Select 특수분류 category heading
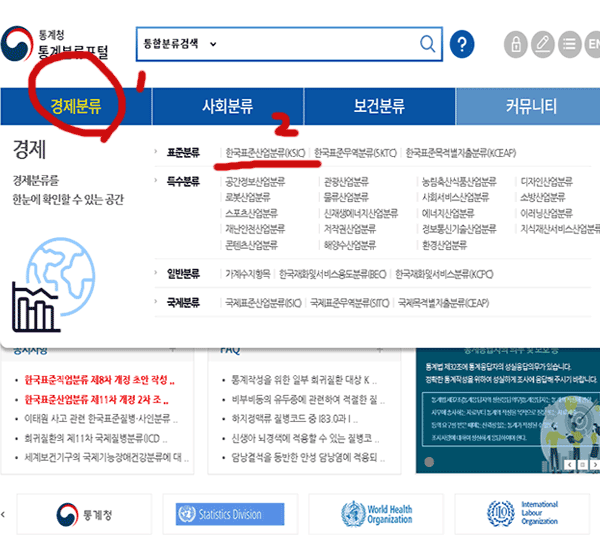The height and width of the screenshot is (550, 600). pos(183,181)
